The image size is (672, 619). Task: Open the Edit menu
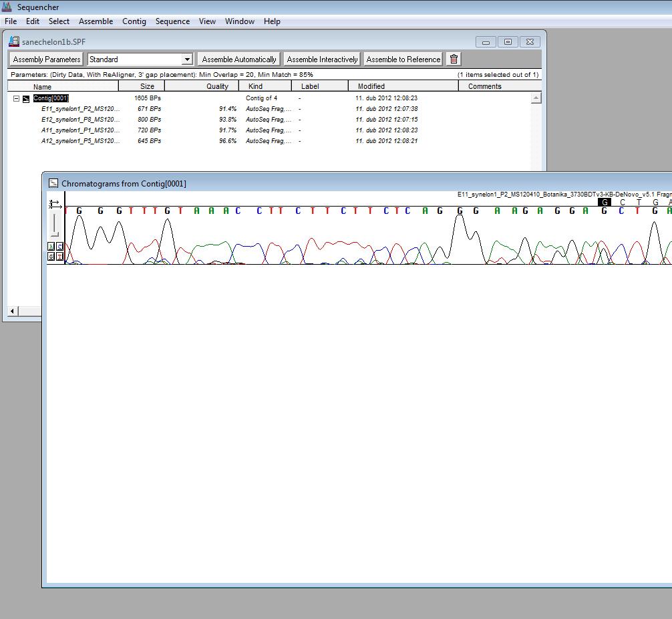pos(33,21)
